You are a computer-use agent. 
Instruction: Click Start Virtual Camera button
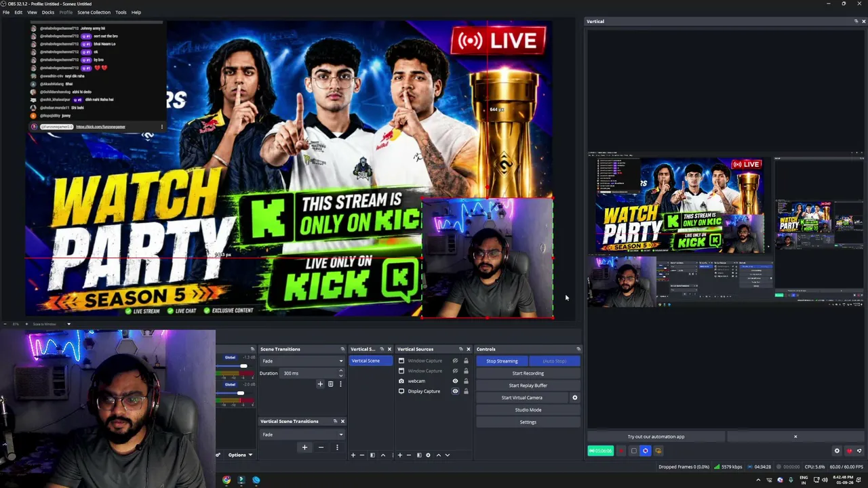coord(522,398)
